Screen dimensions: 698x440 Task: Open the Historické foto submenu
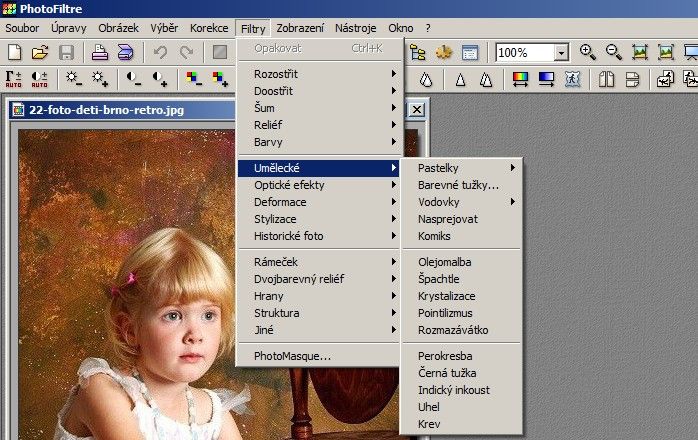click(x=319, y=236)
